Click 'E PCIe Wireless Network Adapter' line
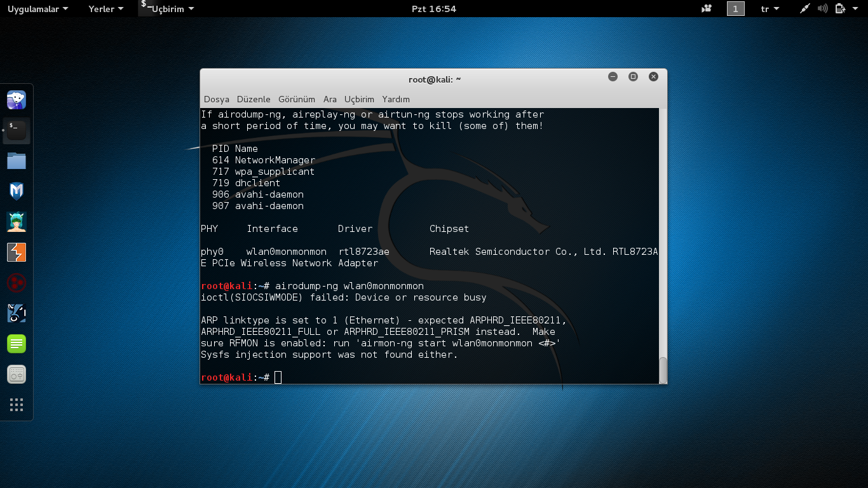Image resolution: width=868 pixels, height=488 pixels. pos(290,263)
